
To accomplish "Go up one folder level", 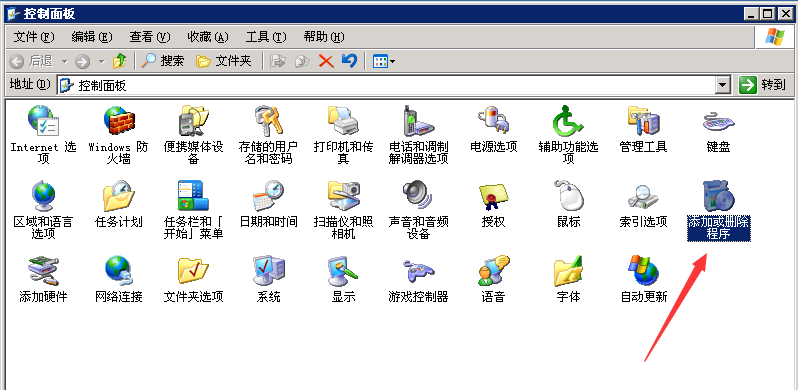I will (120, 62).
